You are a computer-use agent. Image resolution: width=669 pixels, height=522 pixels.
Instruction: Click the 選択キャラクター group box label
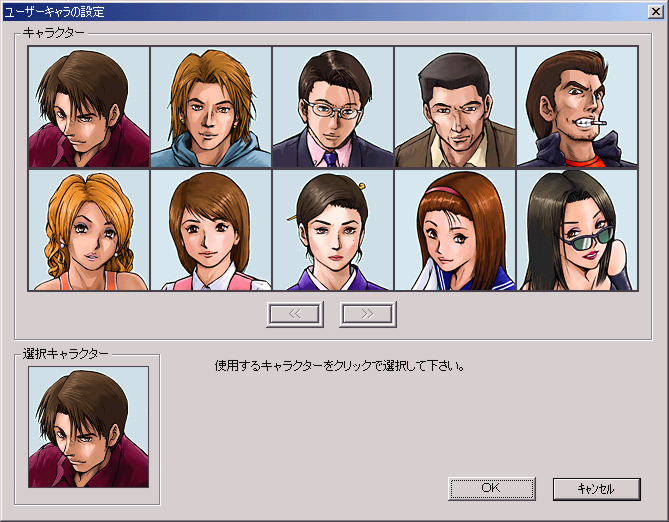(66, 353)
